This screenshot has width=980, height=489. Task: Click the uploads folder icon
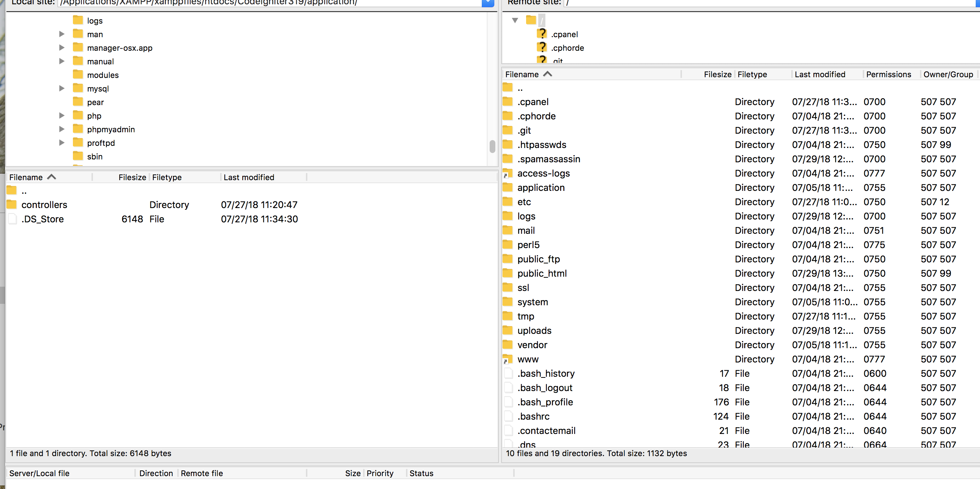pyautogui.click(x=508, y=330)
